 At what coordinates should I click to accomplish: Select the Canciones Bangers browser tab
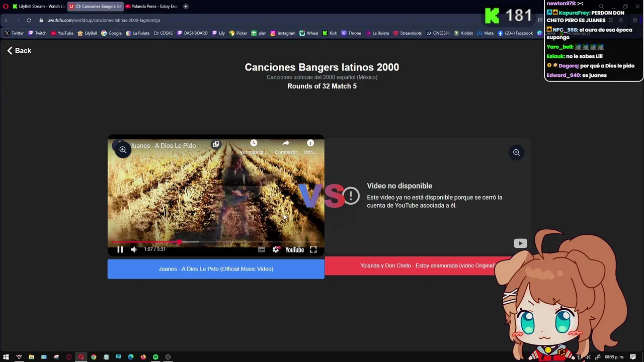[96, 6]
